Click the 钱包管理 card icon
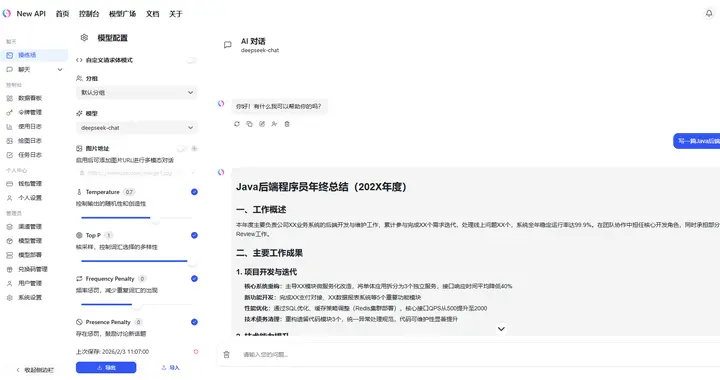Viewport: 720px width, 380px height. coord(10,184)
